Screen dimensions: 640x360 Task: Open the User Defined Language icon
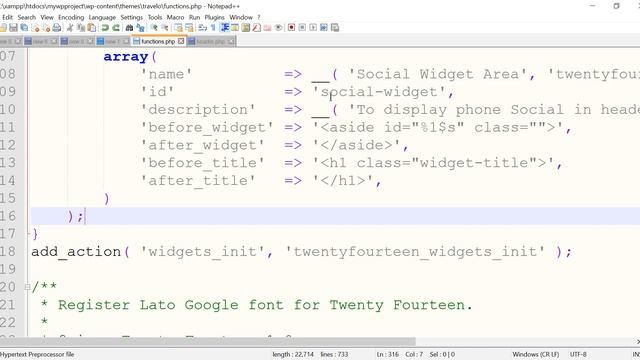coord(235,28)
